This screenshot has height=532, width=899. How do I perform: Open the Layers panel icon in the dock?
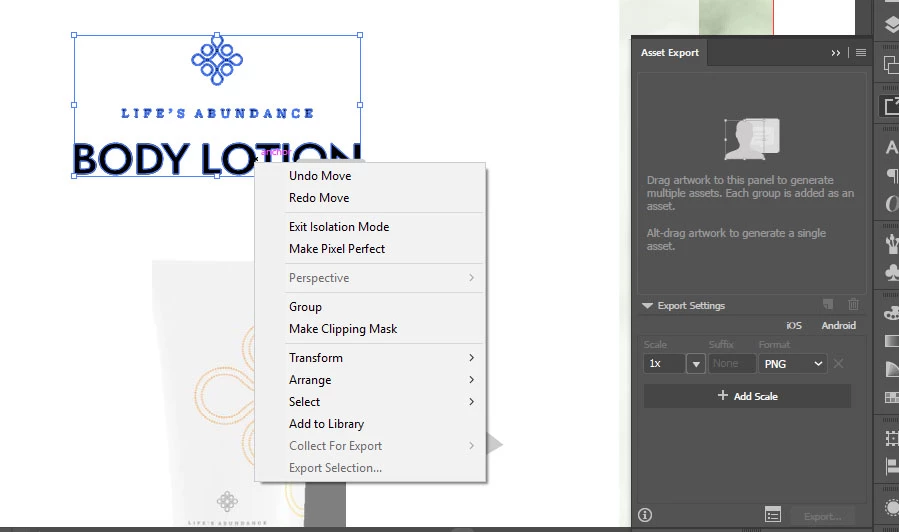pyautogui.click(x=892, y=23)
